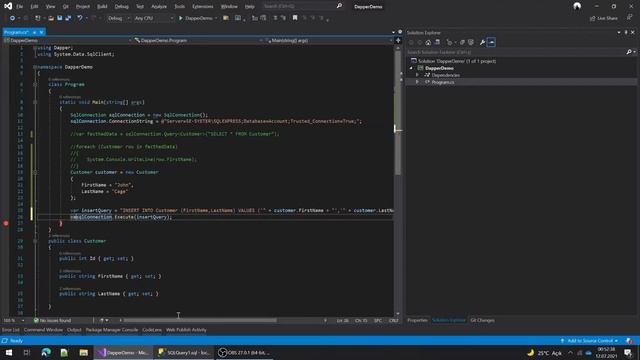Click the Visual Studio search box

click(x=302, y=6)
